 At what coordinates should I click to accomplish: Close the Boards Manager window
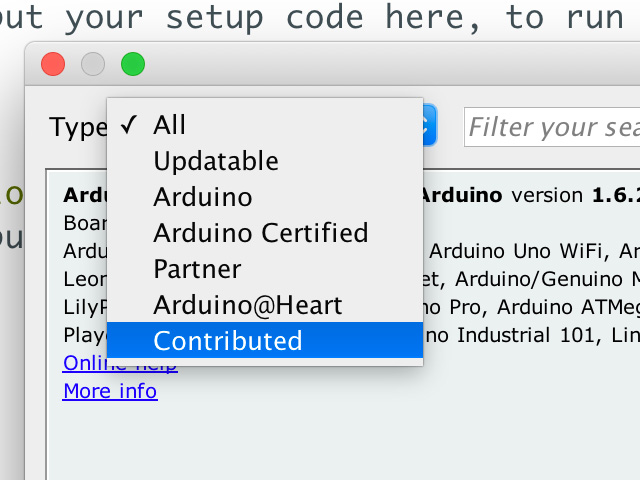click(x=52, y=65)
